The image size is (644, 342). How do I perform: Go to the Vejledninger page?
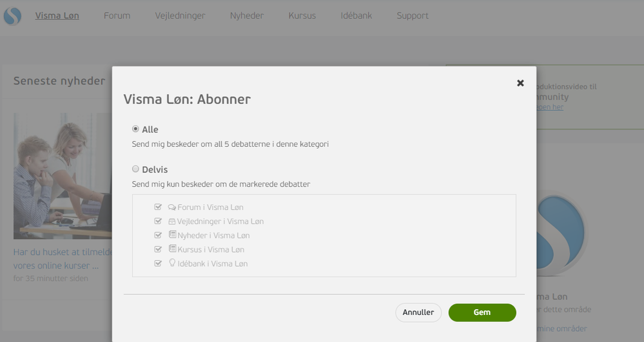(180, 15)
